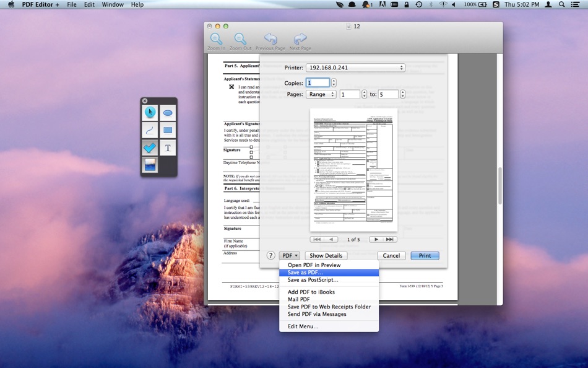Click the print preview page thumbnail
This screenshot has height=368, width=588.
[353, 170]
